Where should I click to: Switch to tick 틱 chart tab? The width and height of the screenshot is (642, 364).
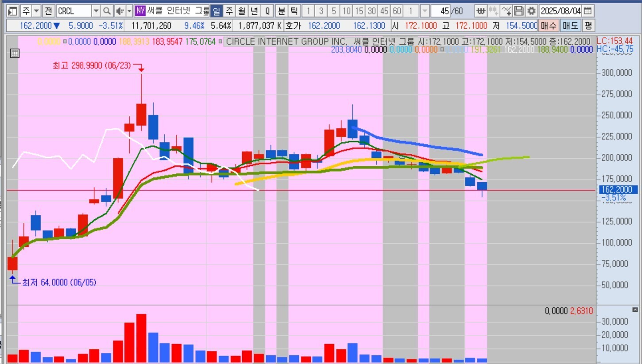[x=294, y=11]
